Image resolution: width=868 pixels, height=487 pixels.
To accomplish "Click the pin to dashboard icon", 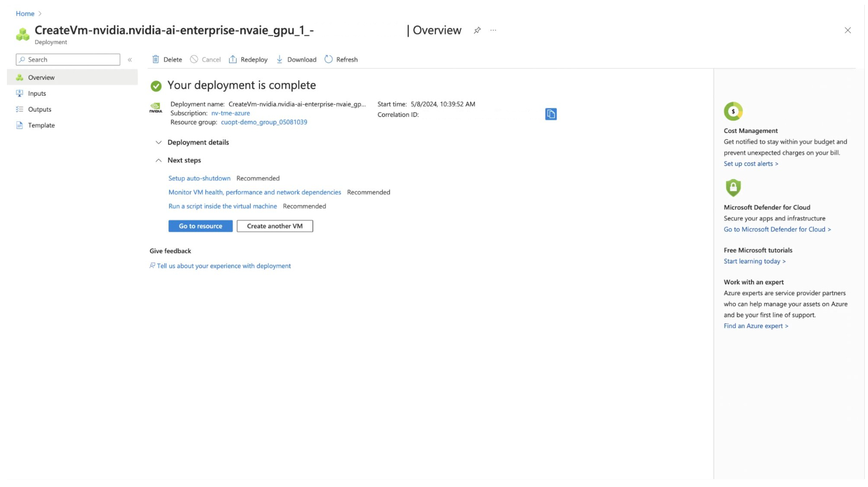I will [477, 30].
